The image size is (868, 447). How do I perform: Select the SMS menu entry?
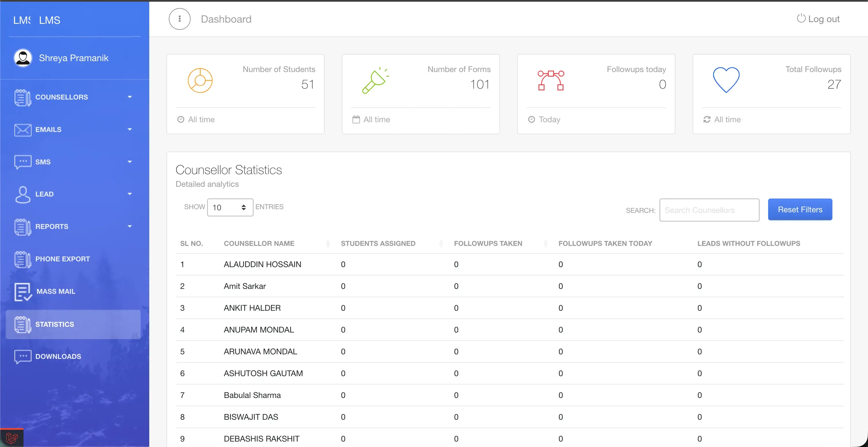click(43, 162)
